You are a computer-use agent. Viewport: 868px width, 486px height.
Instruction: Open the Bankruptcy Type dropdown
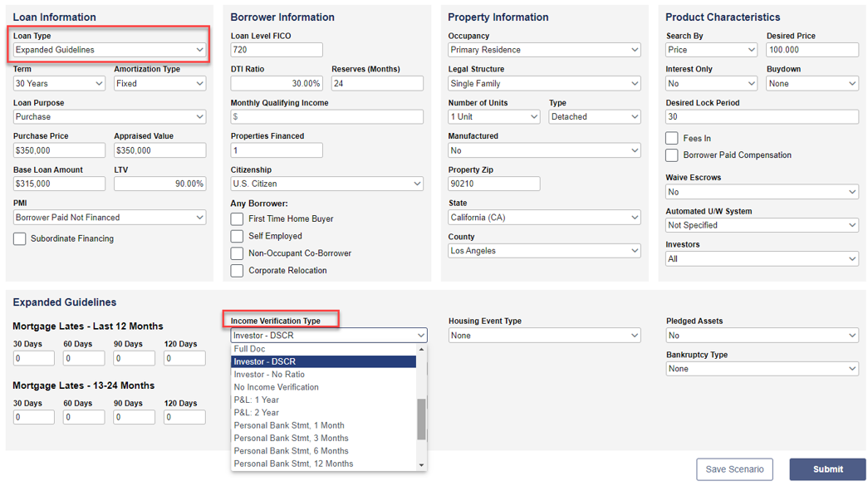point(762,369)
